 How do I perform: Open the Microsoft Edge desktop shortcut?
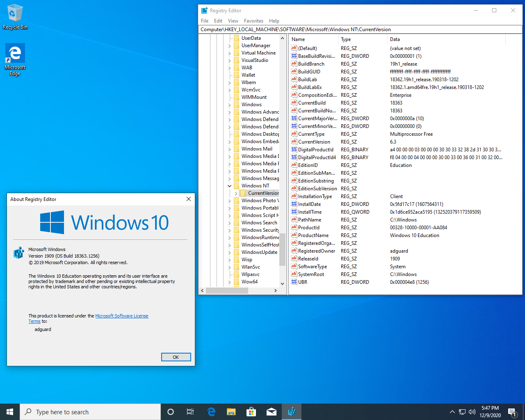15,60
